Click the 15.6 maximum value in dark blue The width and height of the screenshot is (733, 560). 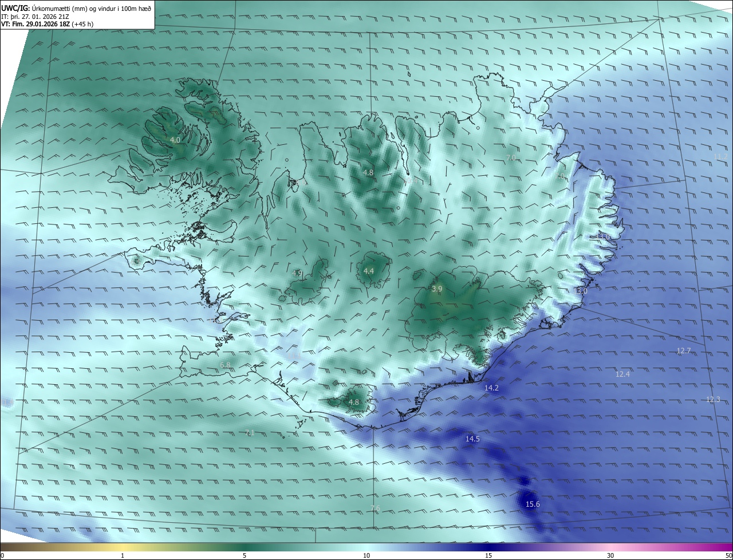point(533,504)
